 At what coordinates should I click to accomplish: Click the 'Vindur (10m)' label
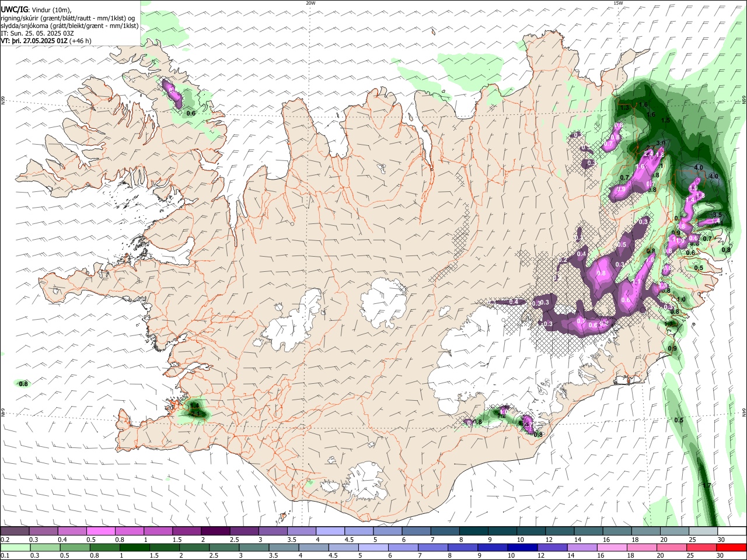51,9
